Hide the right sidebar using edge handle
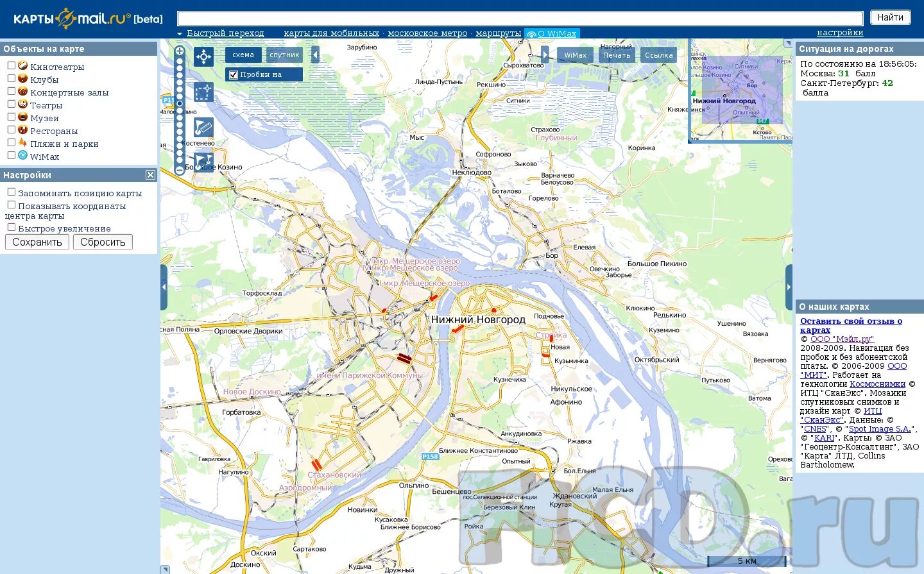924x574 pixels. [789, 287]
